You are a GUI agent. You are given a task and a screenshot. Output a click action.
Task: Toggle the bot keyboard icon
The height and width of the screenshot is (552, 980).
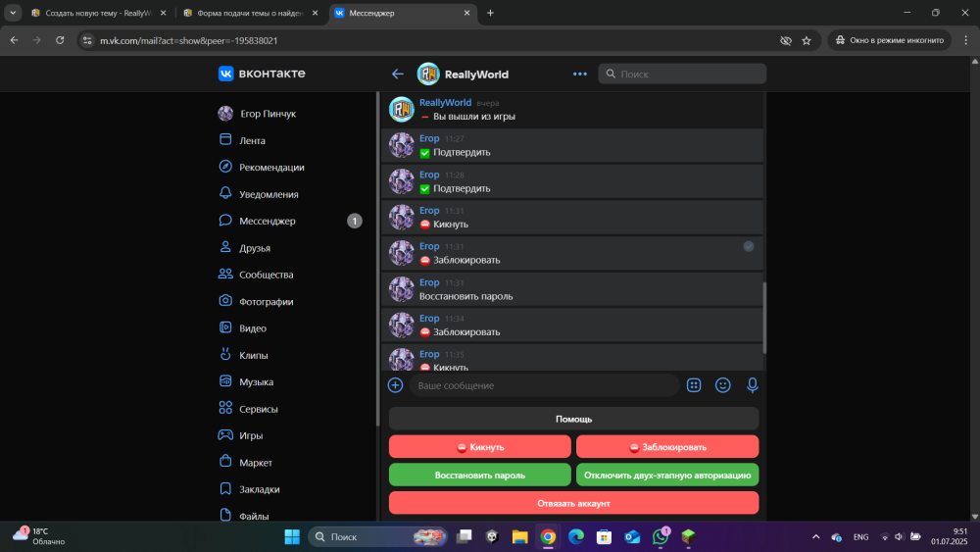pos(694,385)
